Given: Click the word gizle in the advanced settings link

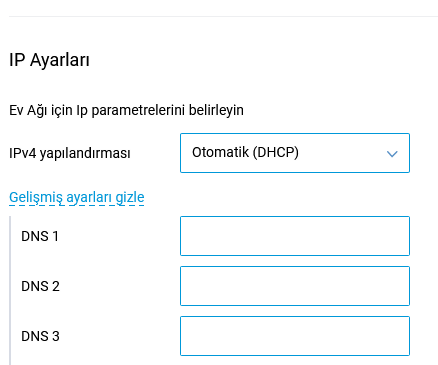Looking at the screenshot, I should [130, 197].
